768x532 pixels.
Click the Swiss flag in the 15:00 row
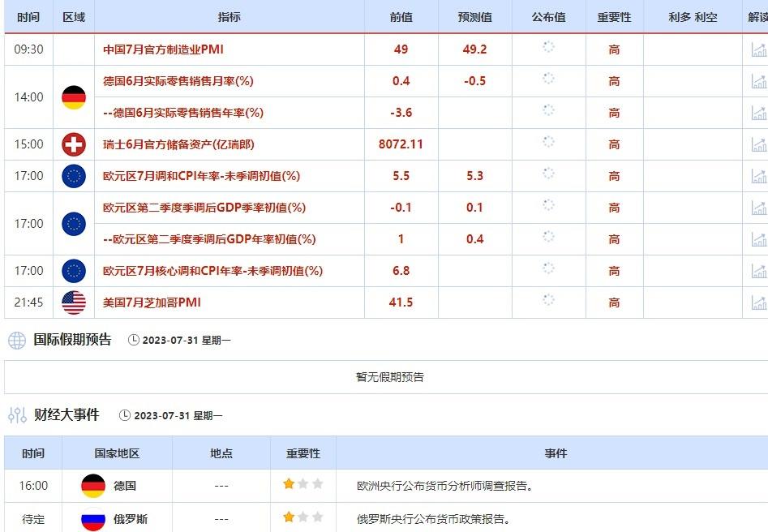[x=73, y=144]
